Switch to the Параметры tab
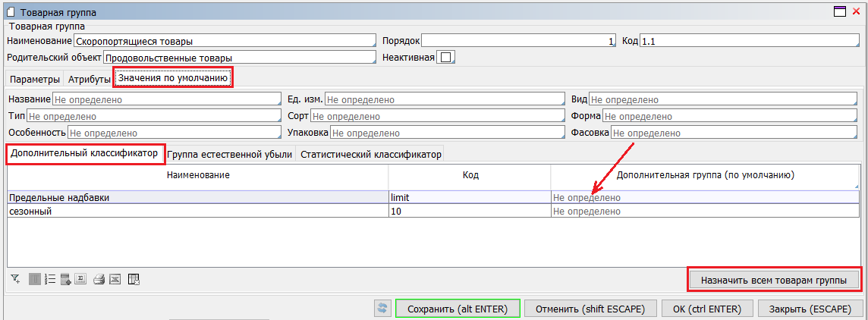The image size is (868, 320). tap(35, 79)
